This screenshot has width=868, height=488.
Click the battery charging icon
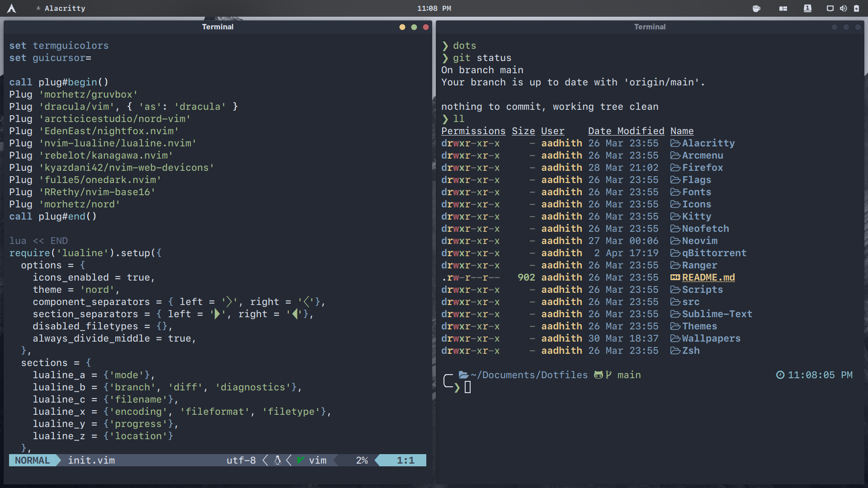856,8
